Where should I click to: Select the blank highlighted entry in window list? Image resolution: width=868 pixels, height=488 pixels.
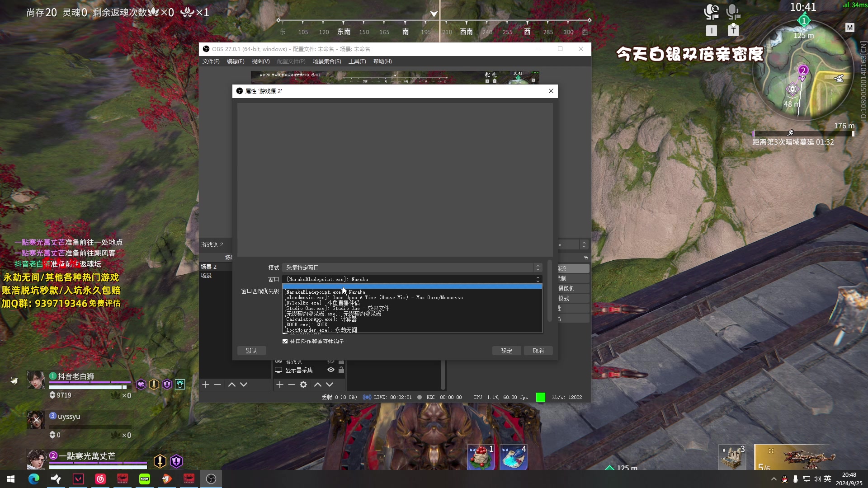412,286
